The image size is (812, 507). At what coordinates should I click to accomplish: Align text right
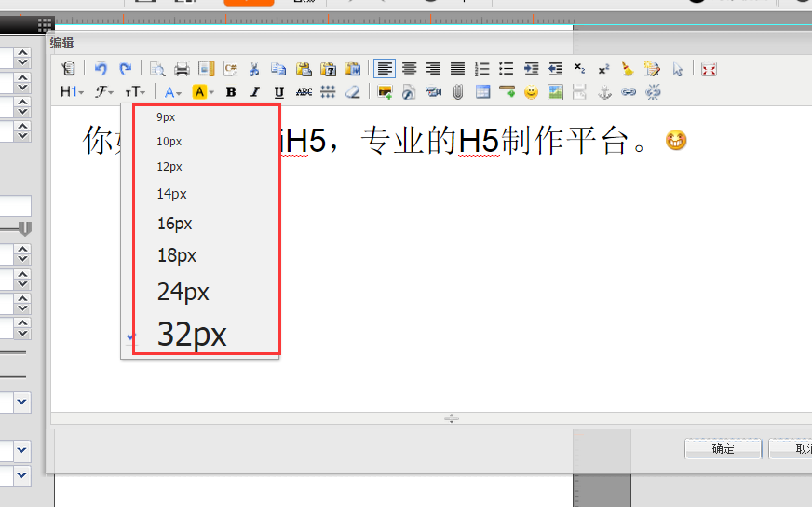(433, 68)
